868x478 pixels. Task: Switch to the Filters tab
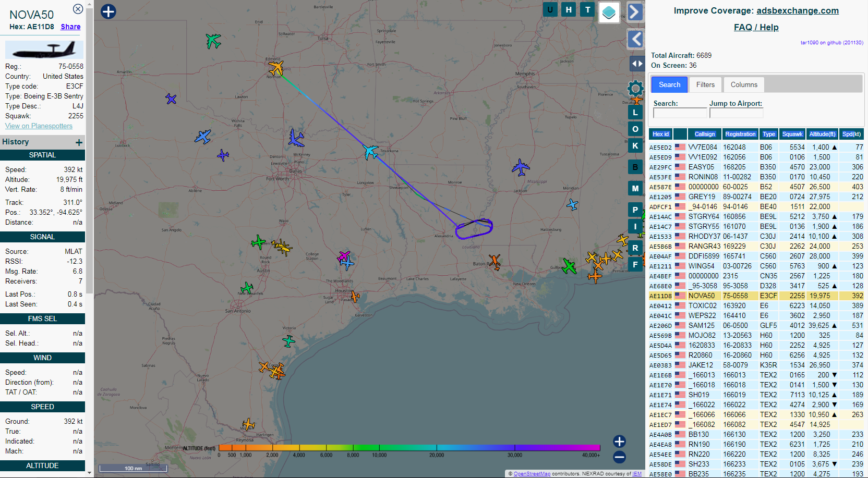pyautogui.click(x=705, y=84)
